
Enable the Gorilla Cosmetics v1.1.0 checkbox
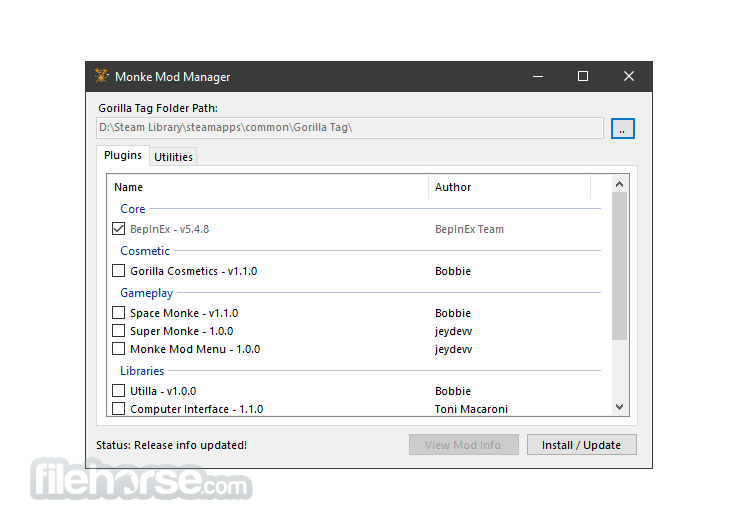coord(119,271)
